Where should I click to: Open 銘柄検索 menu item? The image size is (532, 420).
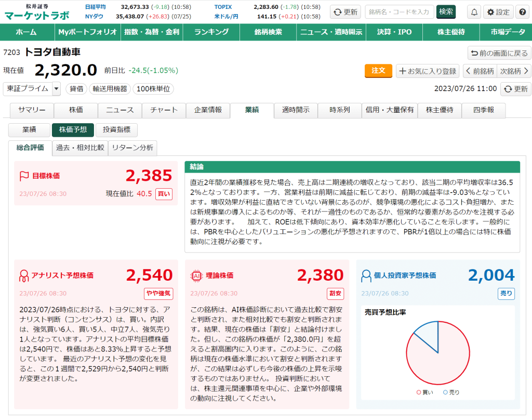point(268,32)
